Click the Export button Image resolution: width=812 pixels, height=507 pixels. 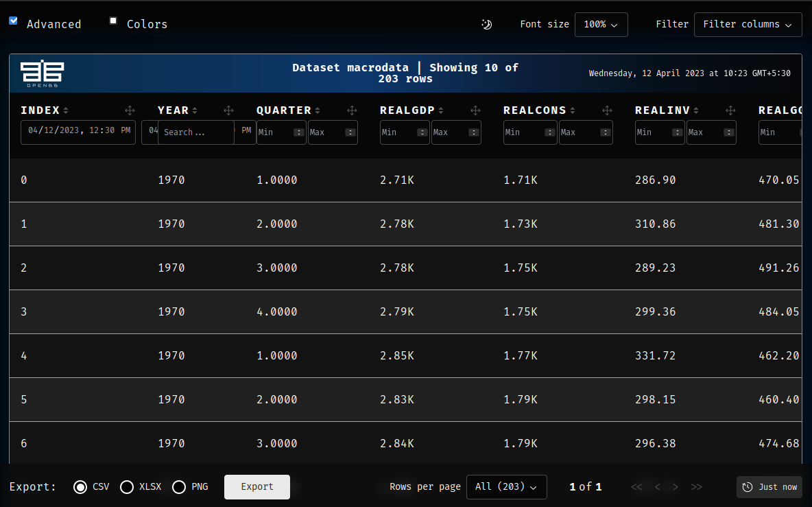coord(257,487)
